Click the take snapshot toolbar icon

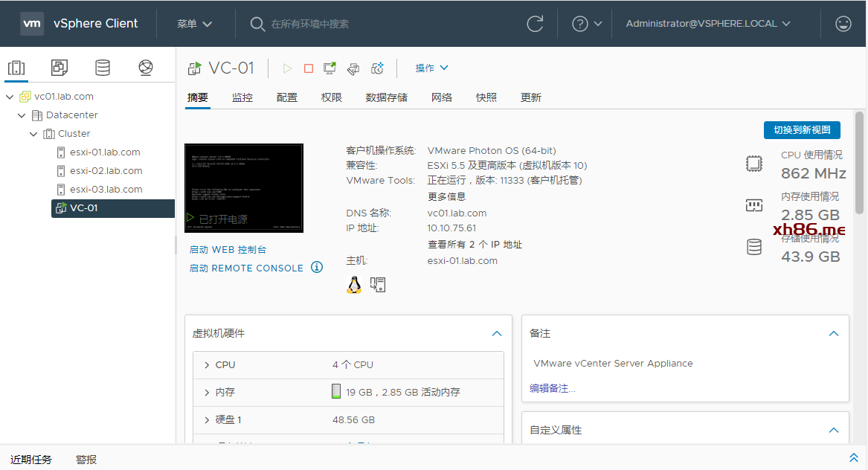click(377, 68)
